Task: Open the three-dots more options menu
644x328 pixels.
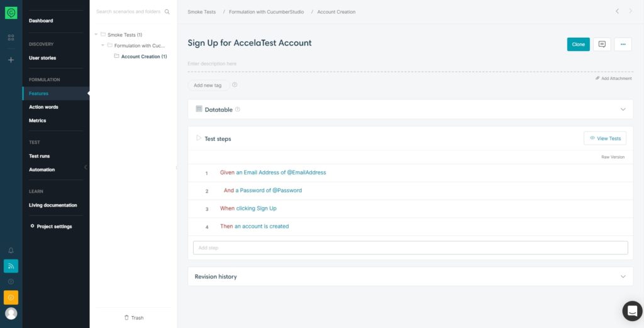Action: [623, 45]
